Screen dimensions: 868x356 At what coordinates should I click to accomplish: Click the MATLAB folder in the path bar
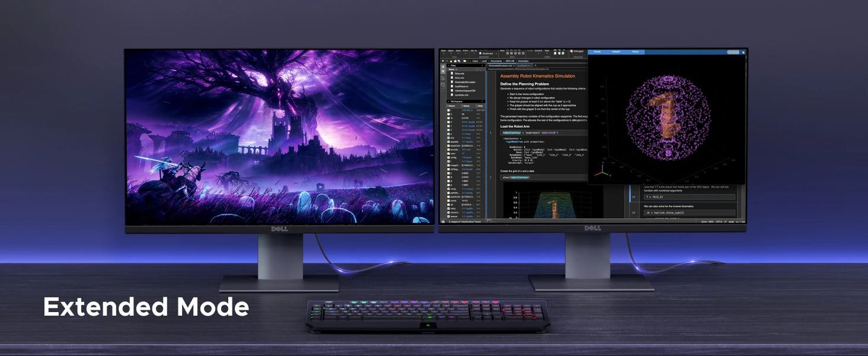[x=510, y=61]
